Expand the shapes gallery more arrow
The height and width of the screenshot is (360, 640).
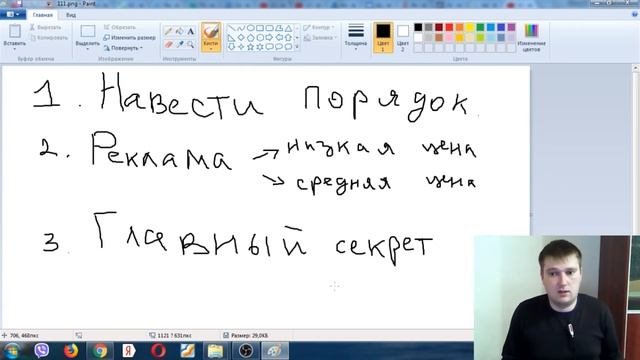tap(297, 47)
